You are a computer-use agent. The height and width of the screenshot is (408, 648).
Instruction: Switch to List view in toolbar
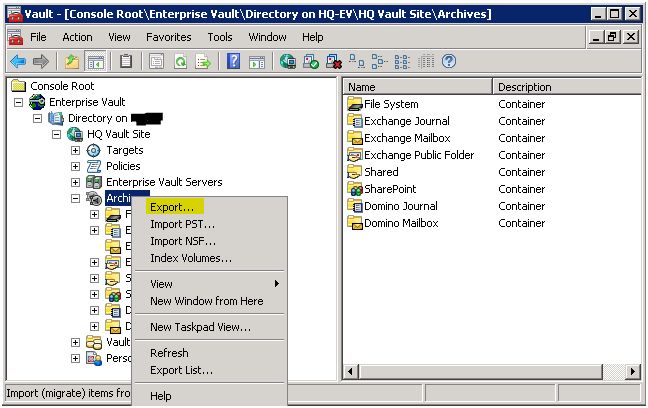pyautogui.click(x=402, y=62)
